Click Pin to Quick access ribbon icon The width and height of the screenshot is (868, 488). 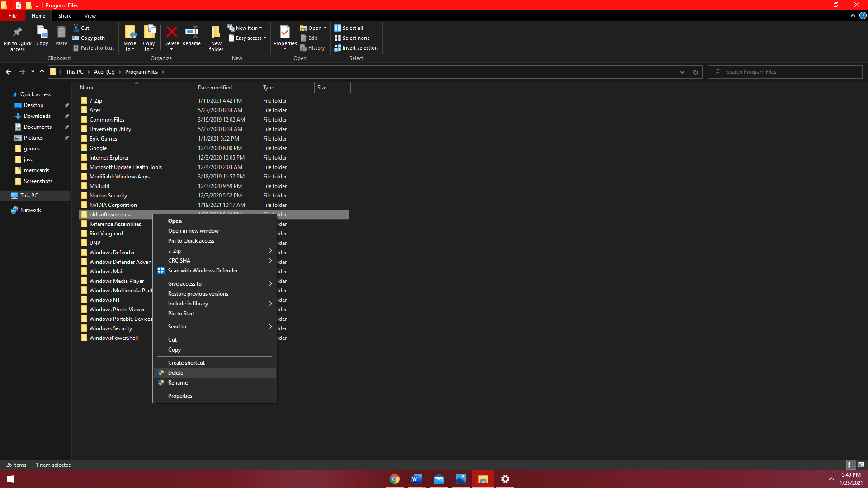tap(18, 38)
